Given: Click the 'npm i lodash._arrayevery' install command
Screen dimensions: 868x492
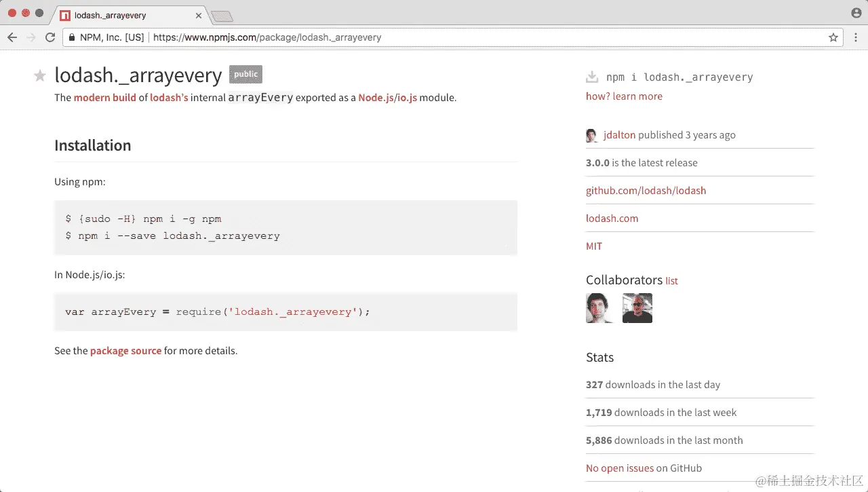Looking at the screenshot, I should coord(679,77).
